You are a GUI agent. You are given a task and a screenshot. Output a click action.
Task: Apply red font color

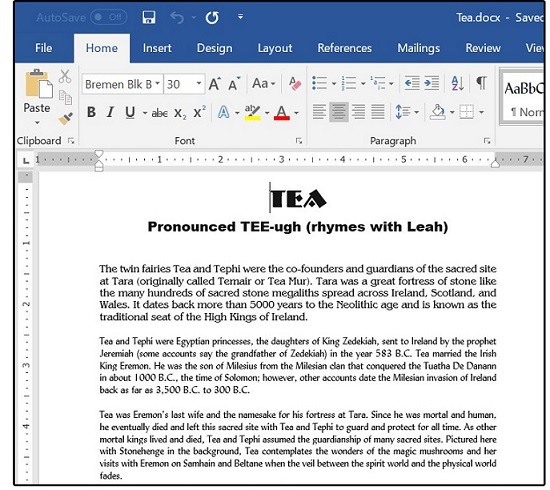pyautogui.click(x=282, y=113)
